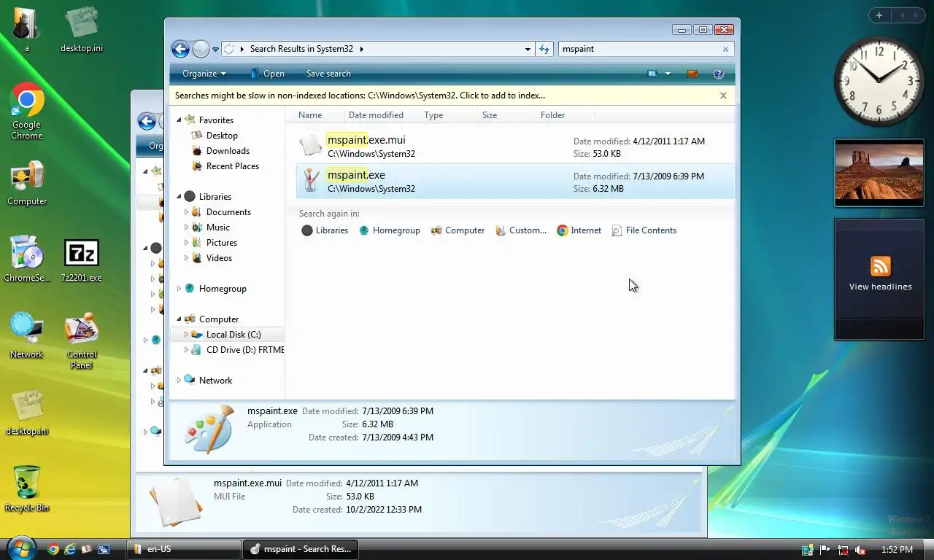Sort by the Type column header
Screen dimensions: 934x560
click(x=448, y=115)
